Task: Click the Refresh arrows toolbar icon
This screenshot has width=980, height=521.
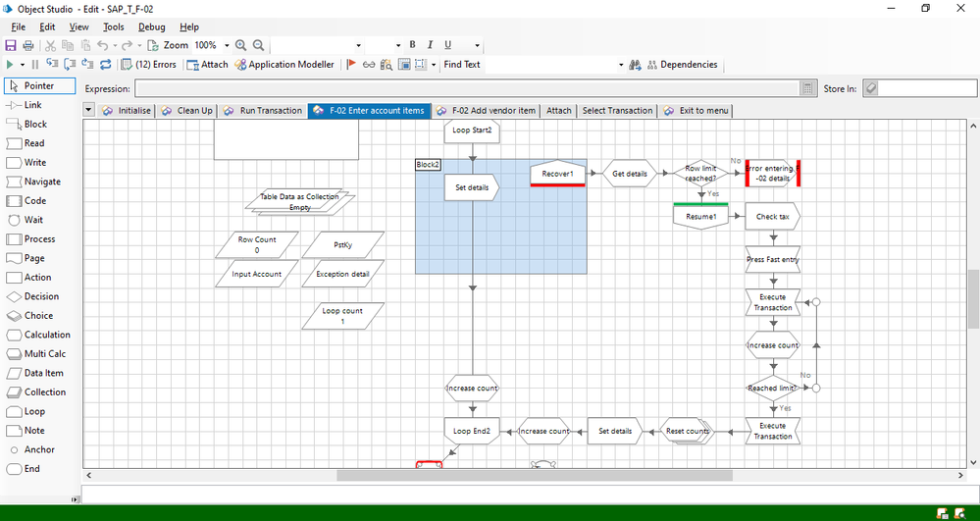Action: pyautogui.click(x=105, y=65)
